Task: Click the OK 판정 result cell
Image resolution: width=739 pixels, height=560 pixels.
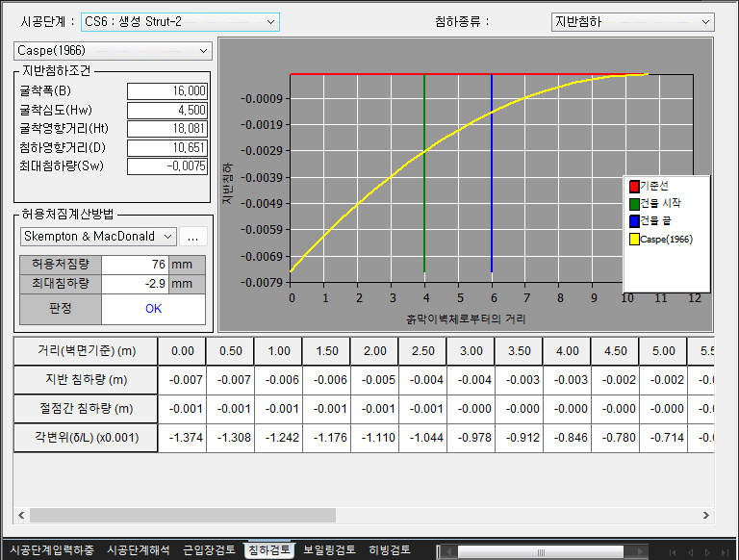Action: point(153,309)
